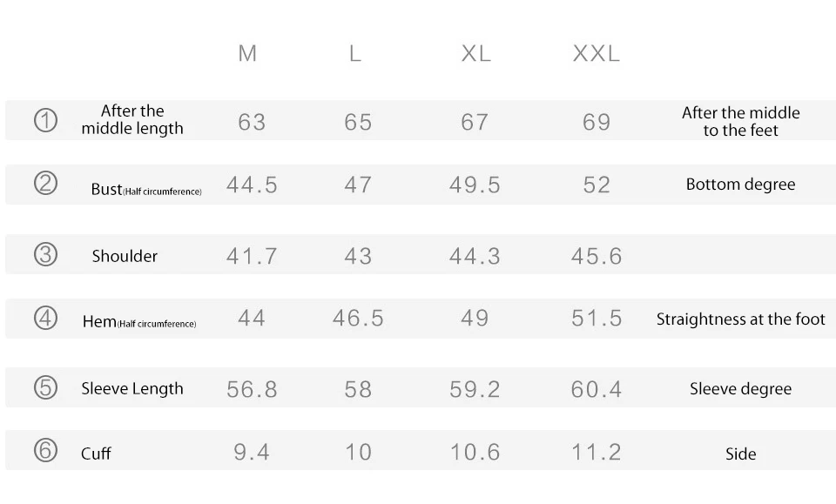Click the Sleeve Length row label

(x=132, y=389)
